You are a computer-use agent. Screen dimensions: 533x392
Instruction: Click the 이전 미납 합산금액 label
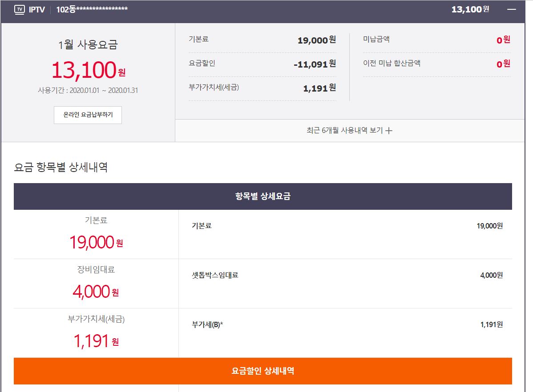point(392,63)
